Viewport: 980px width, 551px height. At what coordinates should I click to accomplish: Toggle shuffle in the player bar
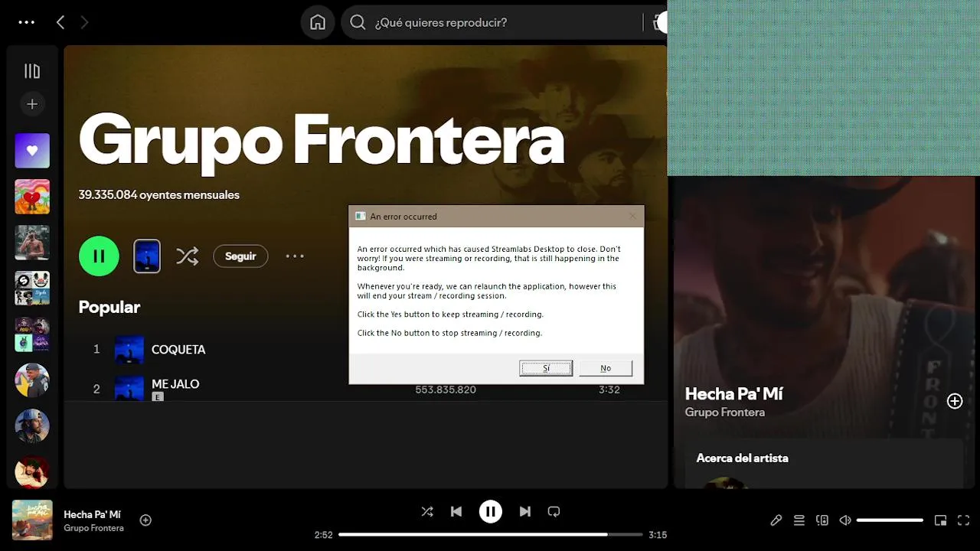(x=427, y=511)
